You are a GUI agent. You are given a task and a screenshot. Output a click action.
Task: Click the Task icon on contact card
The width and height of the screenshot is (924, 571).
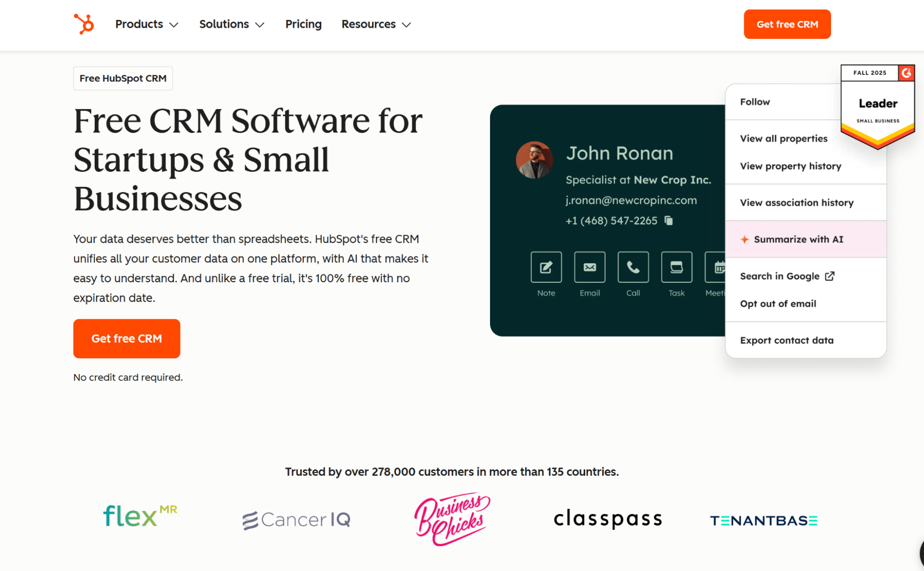coord(676,267)
